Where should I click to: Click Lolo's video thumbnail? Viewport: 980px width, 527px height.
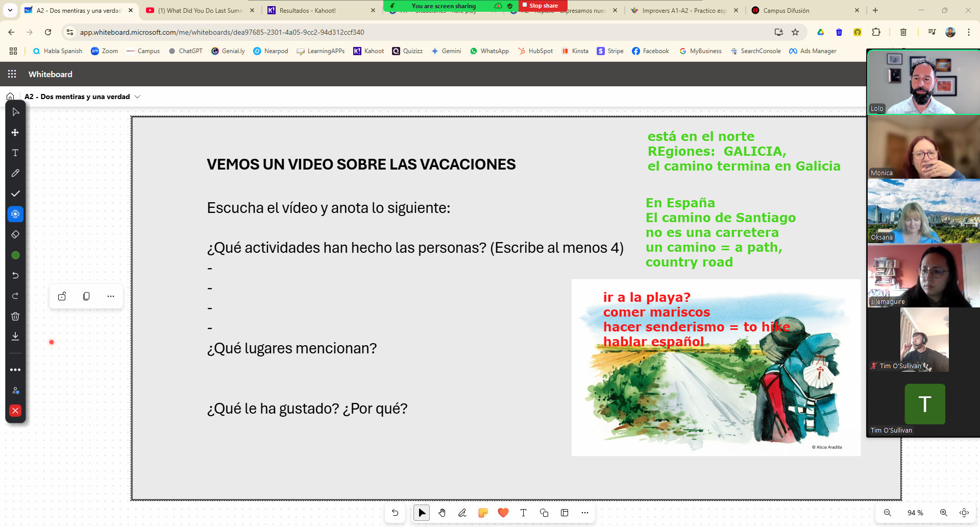[x=923, y=82]
